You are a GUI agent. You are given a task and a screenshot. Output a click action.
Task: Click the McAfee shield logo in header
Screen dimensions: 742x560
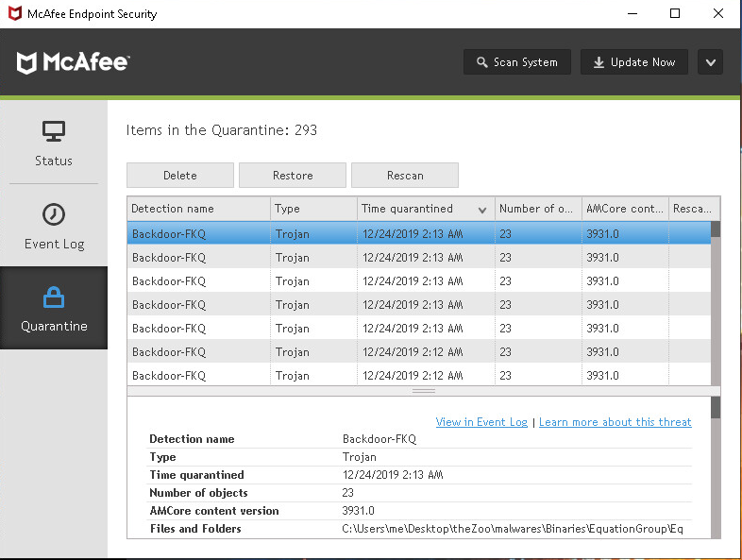click(26, 63)
